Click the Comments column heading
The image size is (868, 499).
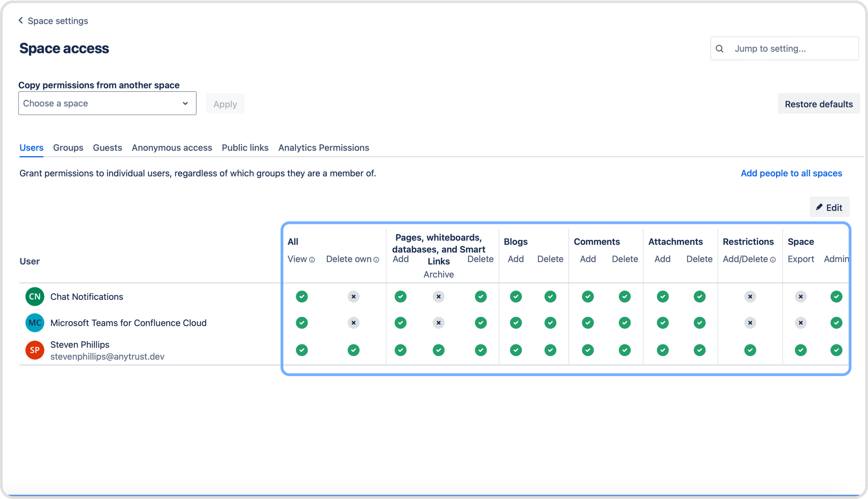click(597, 242)
